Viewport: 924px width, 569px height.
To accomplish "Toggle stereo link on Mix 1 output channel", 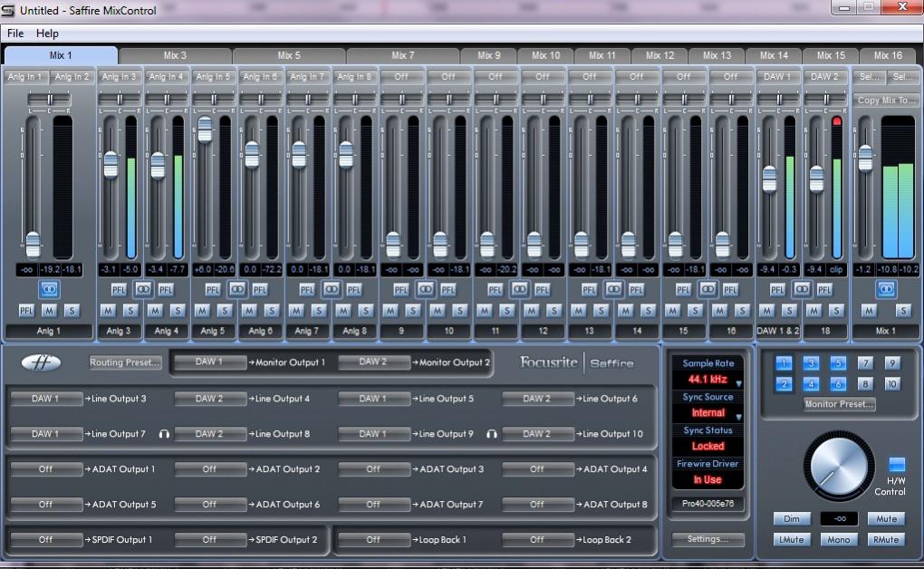I will 886,289.
